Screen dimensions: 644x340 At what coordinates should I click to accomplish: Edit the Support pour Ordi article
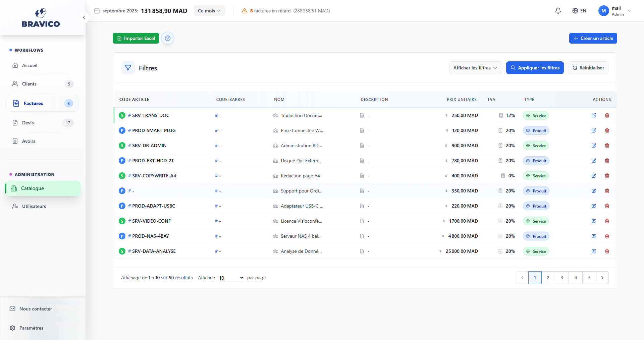pyautogui.click(x=594, y=191)
